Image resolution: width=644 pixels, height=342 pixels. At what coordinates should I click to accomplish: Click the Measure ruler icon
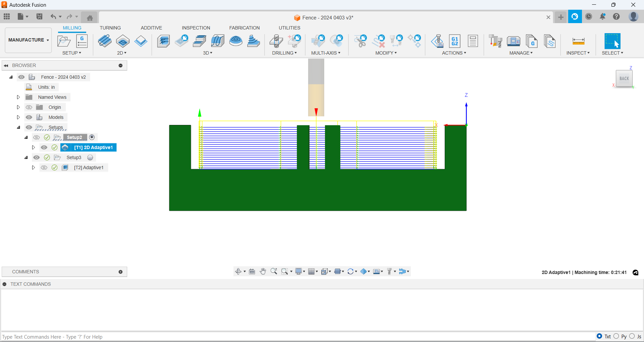tap(578, 41)
